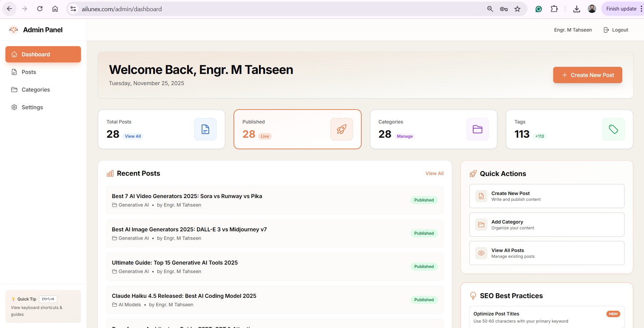
Task: Open the Grammarly extension icon
Action: 539,9
